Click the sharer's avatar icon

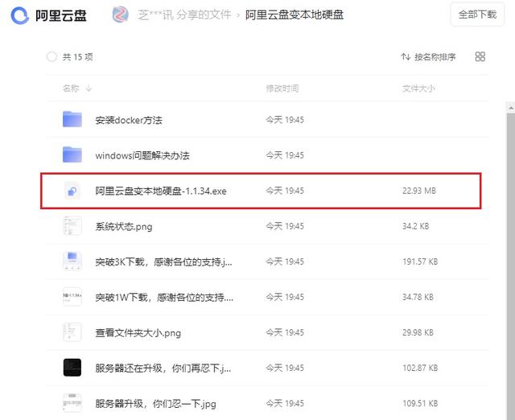pos(121,14)
